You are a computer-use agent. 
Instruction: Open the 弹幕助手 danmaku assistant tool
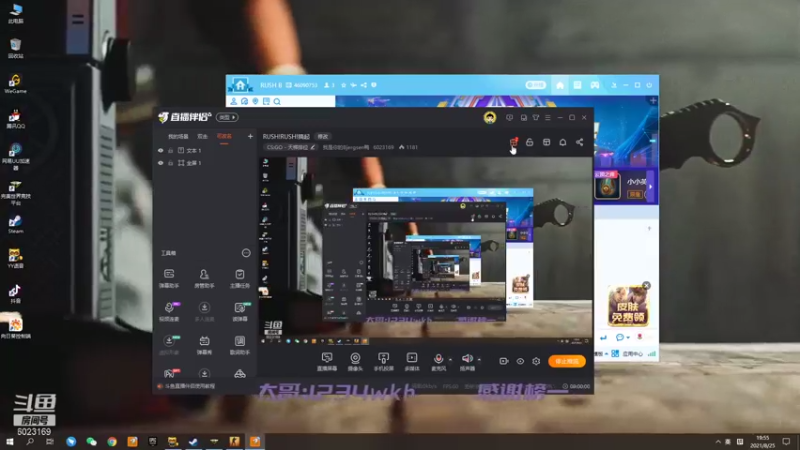169,279
